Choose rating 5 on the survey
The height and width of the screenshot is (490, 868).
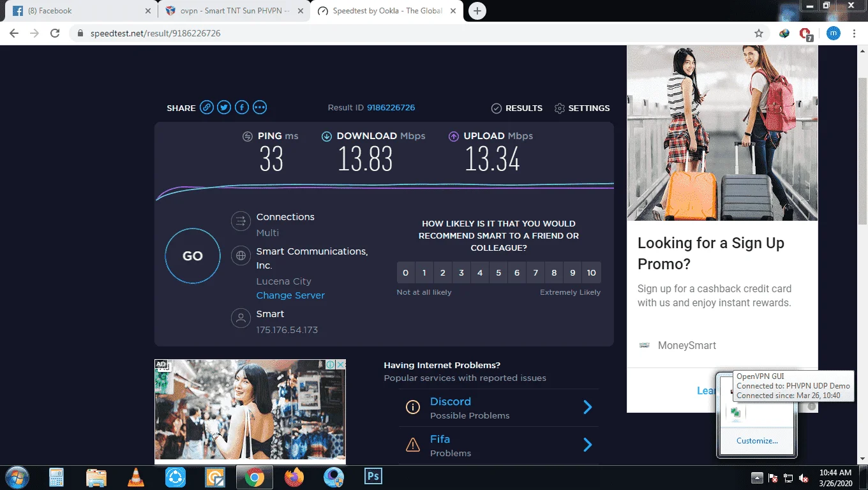click(x=498, y=272)
